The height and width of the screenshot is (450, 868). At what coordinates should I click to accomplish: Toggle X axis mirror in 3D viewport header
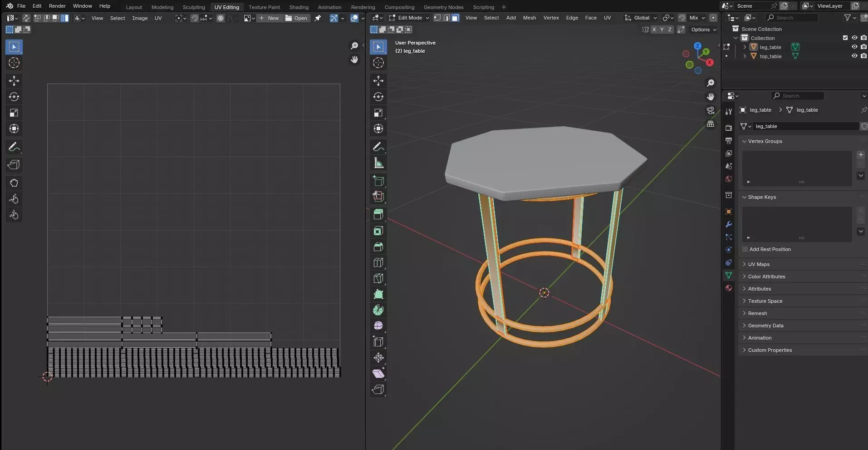click(x=654, y=30)
